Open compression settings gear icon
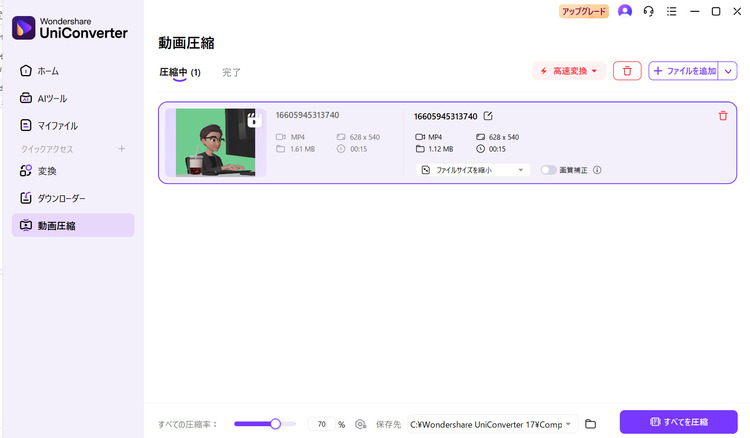750x438 pixels. click(360, 424)
